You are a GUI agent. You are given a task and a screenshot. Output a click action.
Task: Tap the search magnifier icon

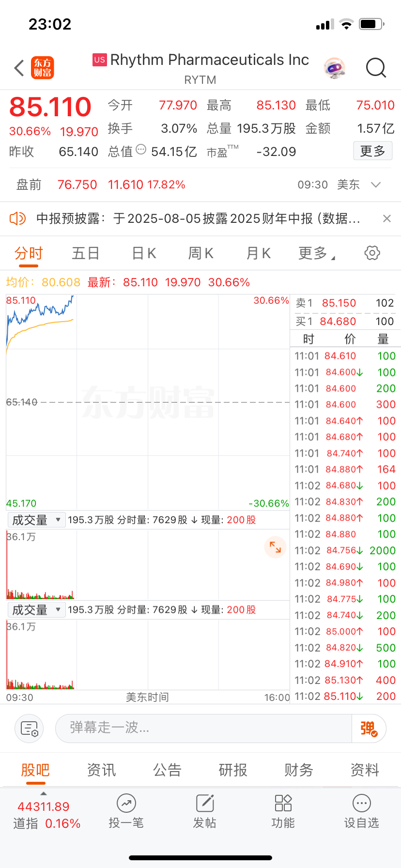click(x=376, y=68)
